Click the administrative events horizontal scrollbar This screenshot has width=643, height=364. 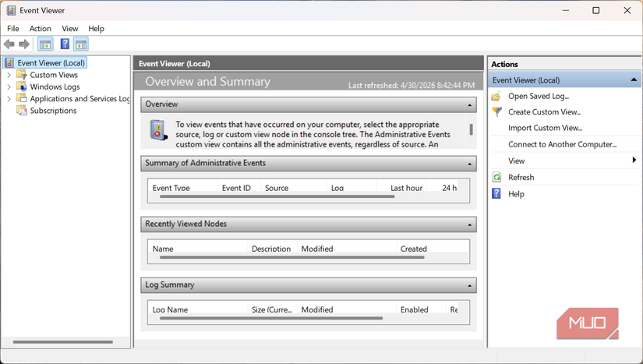277,196
